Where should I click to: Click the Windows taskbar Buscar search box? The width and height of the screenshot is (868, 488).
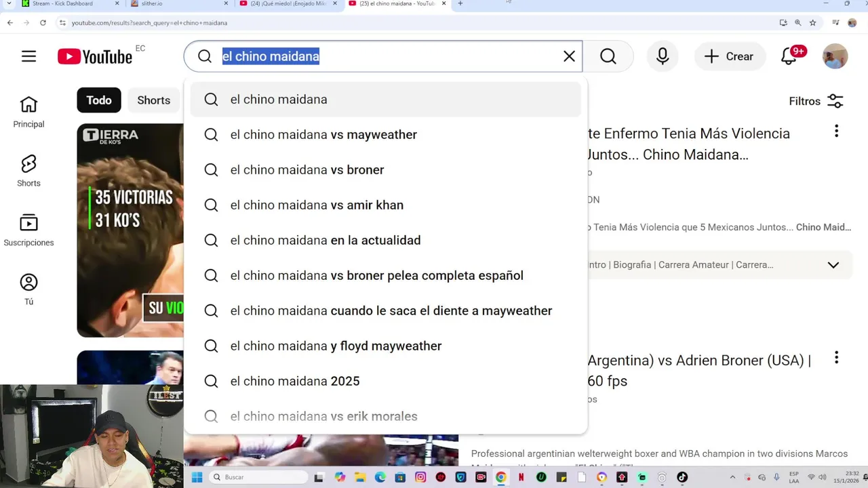click(x=258, y=477)
